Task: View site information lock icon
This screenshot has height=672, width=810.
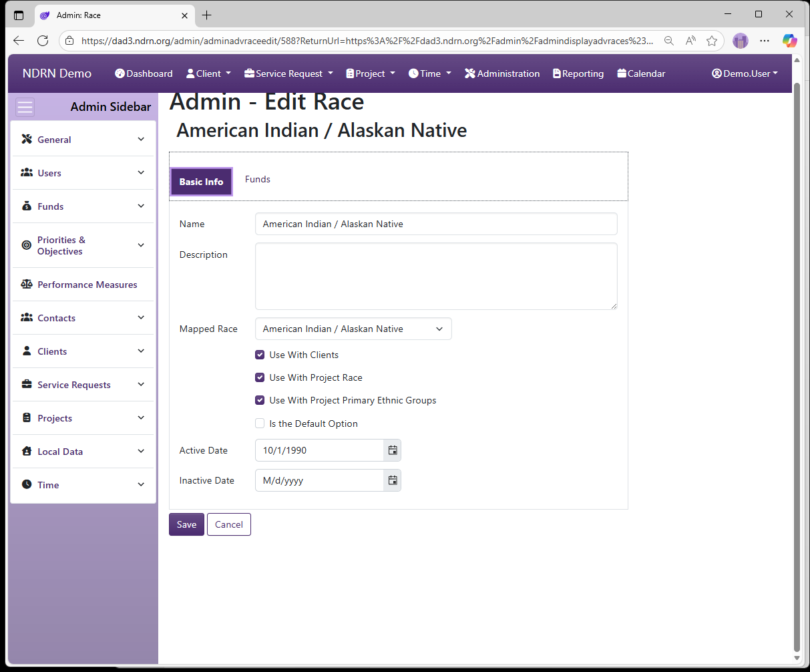Action: [x=69, y=41]
